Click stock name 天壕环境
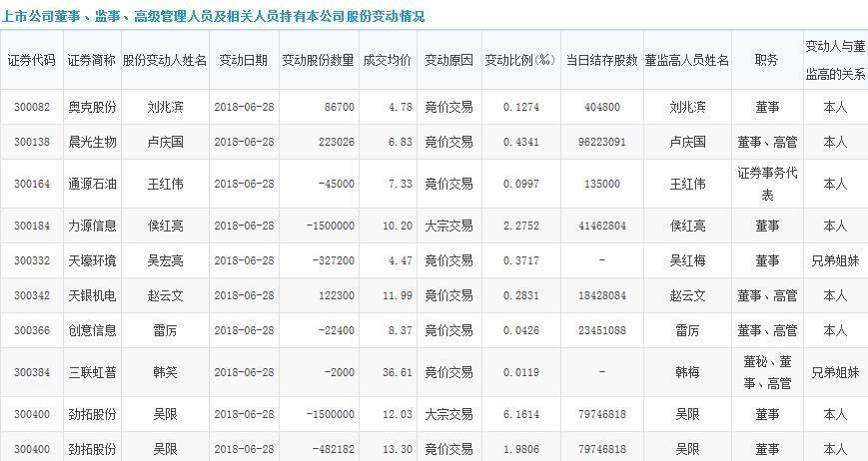 92,260
